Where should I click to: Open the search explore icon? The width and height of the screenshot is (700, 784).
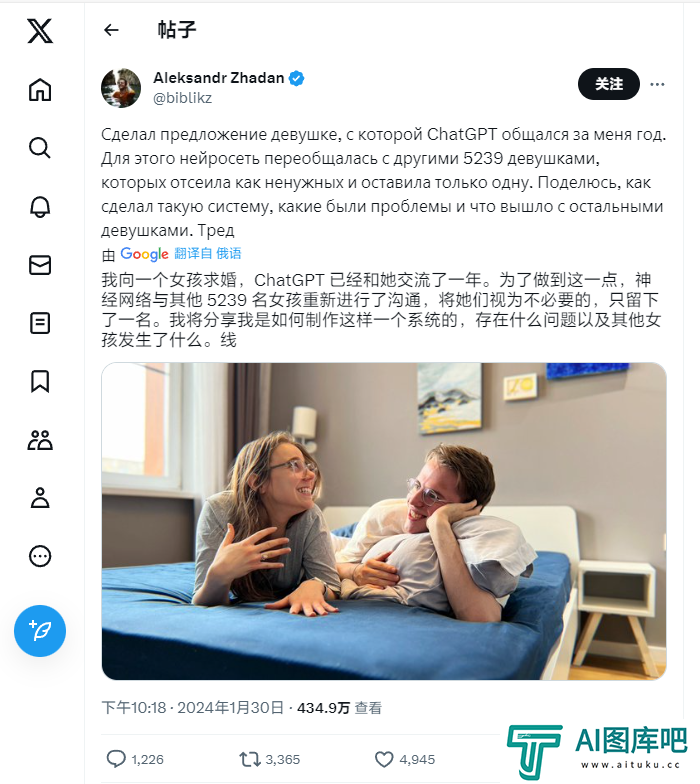click(40, 148)
